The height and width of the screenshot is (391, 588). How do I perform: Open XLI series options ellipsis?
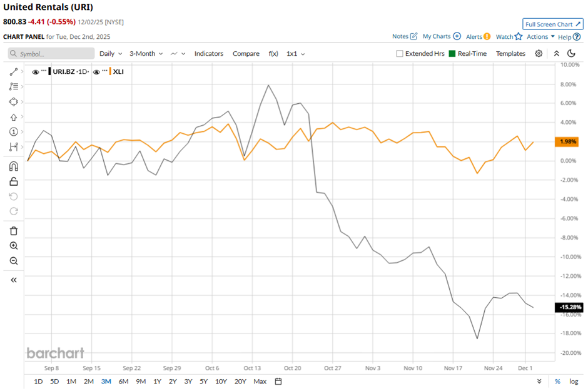click(104, 71)
